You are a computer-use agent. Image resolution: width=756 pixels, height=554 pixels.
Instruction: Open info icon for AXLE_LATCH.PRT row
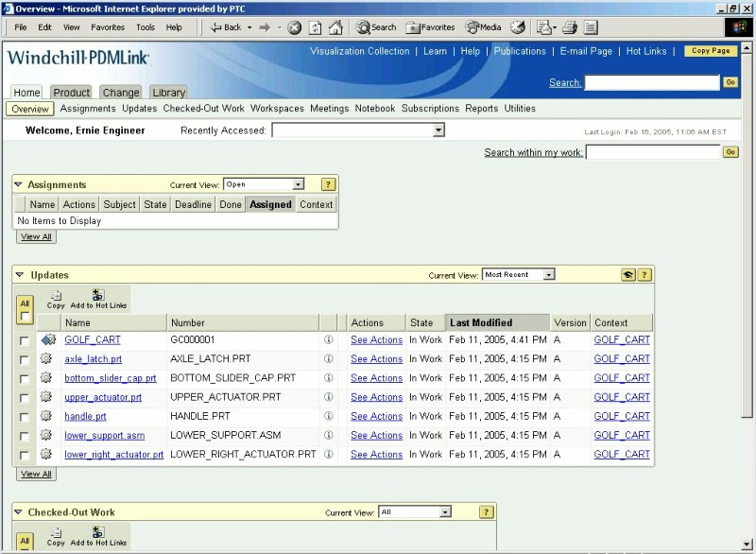328,358
